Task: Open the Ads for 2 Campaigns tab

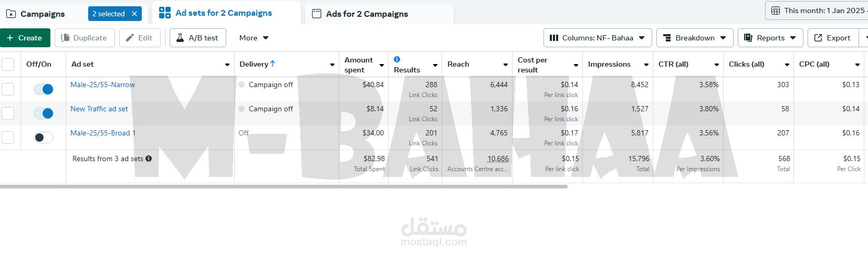Action: coord(367,14)
